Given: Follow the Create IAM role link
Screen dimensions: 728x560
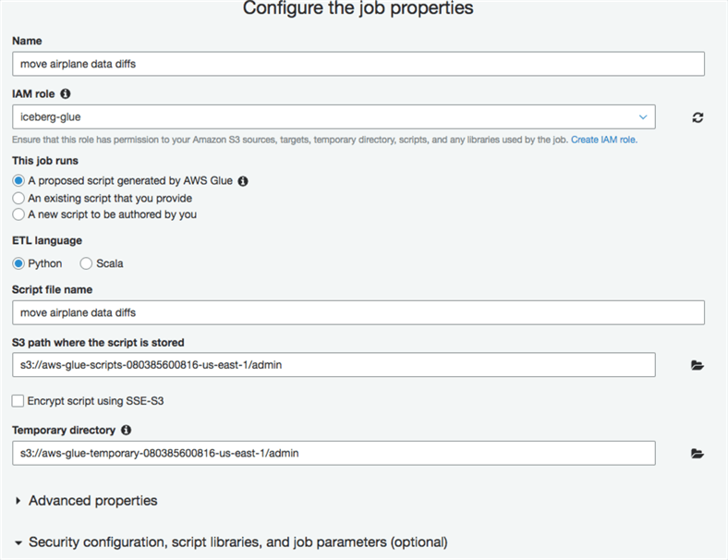Looking at the screenshot, I should tap(603, 140).
